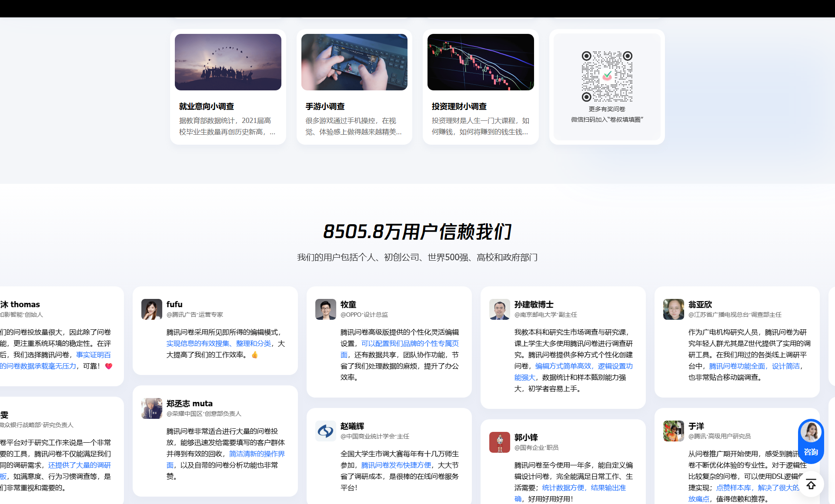Click 赵曦辉's logo avatar

[x=326, y=431]
